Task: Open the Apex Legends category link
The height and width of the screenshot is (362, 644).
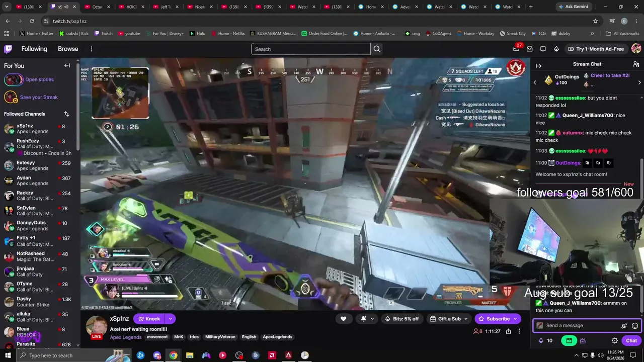Action: click(126, 337)
